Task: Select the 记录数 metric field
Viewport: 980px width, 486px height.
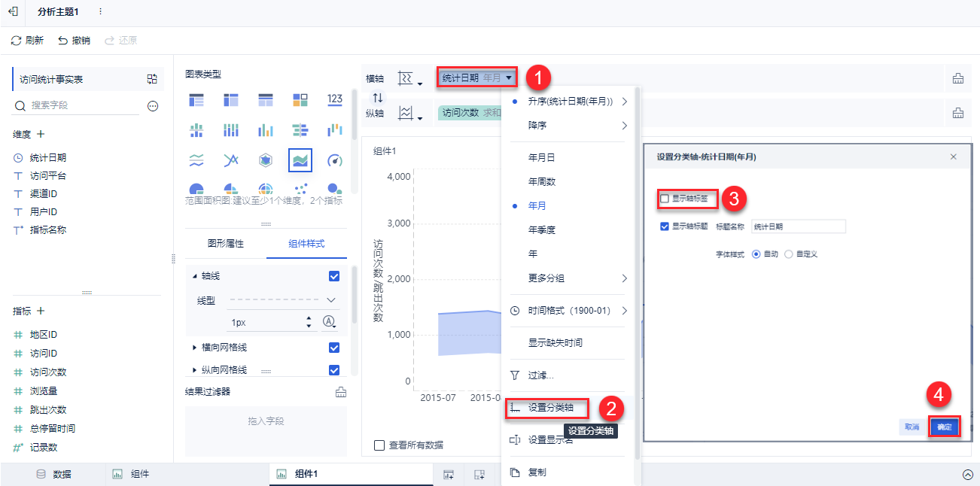Action: point(44,448)
